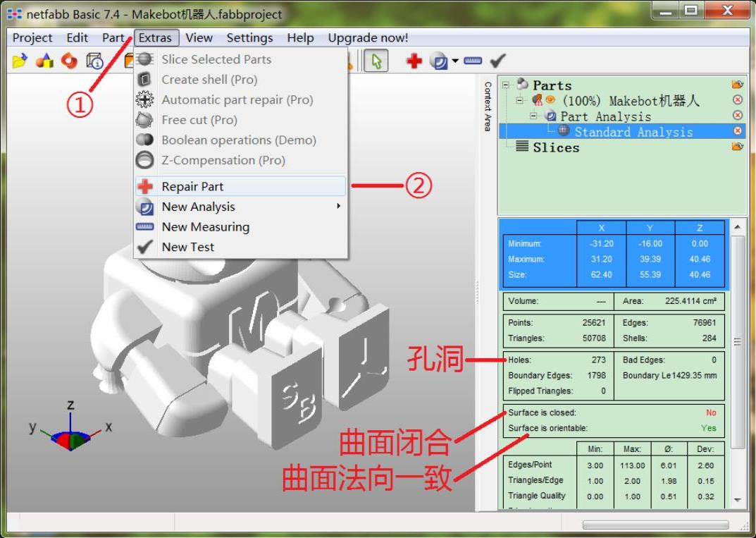This screenshot has width=756, height=538.
Task: Click Free cut (Pro) menu entry
Action: [x=240, y=120]
